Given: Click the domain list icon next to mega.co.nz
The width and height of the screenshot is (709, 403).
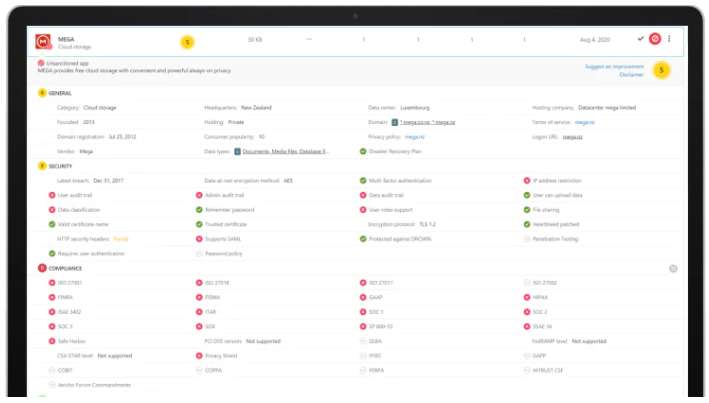Looking at the screenshot, I should click(395, 122).
